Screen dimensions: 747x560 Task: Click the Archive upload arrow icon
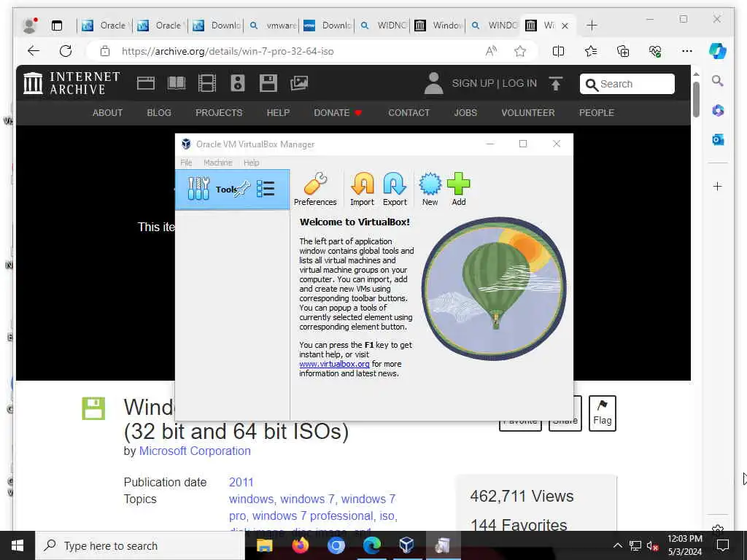point(555,83)
